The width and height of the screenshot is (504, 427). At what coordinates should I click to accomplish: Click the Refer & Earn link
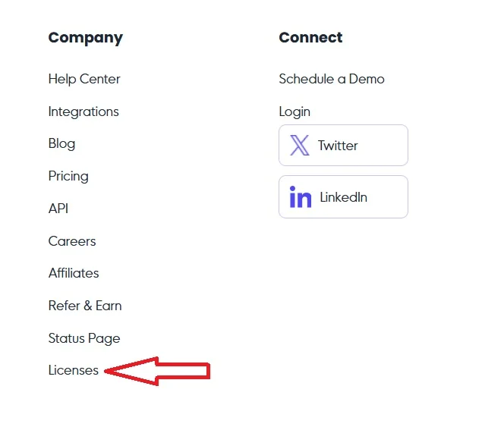[85, 306]
